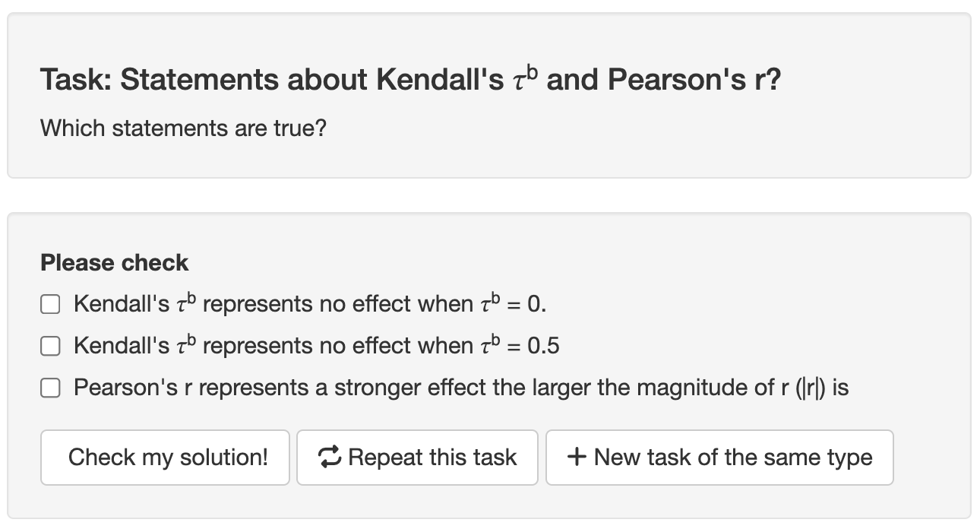Enable the Pearson's r statement checkbox
The width and height of the screenshot is (980, 529).
tap(50, 388)
